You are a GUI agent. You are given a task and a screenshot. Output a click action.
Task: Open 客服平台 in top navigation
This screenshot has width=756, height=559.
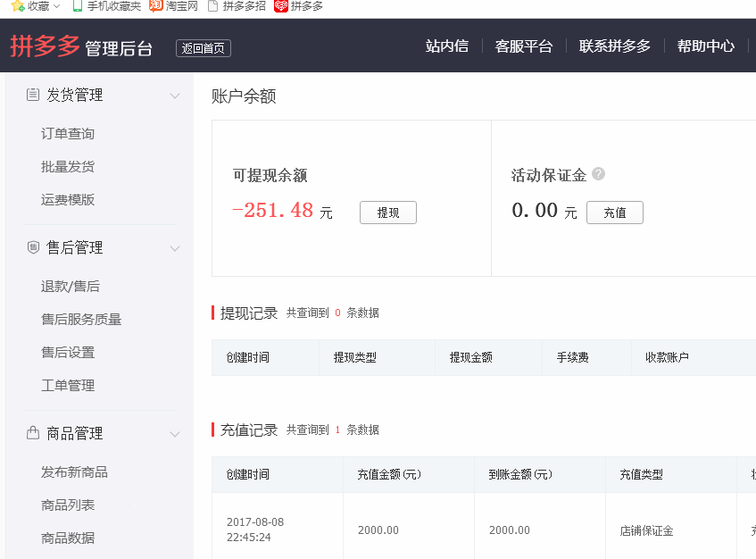[x=524, y=46]
